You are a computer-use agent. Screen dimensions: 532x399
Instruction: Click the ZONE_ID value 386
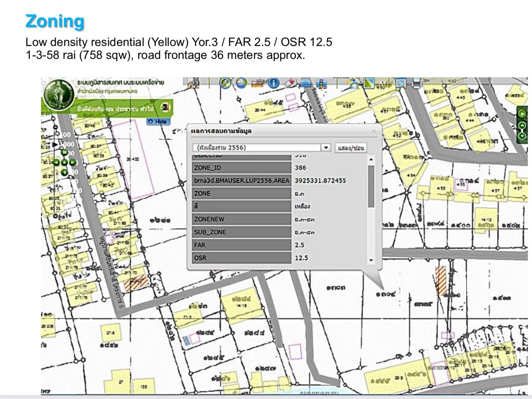coord(300,167)
